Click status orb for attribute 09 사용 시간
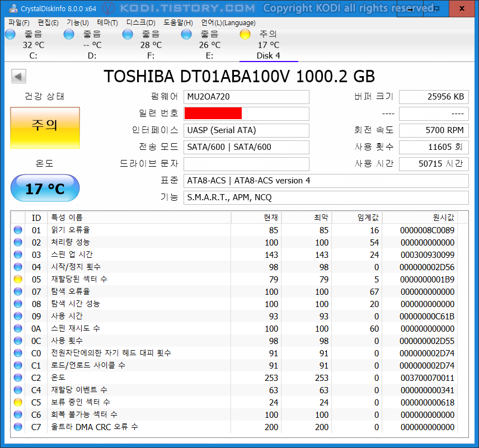 [18, 316]
